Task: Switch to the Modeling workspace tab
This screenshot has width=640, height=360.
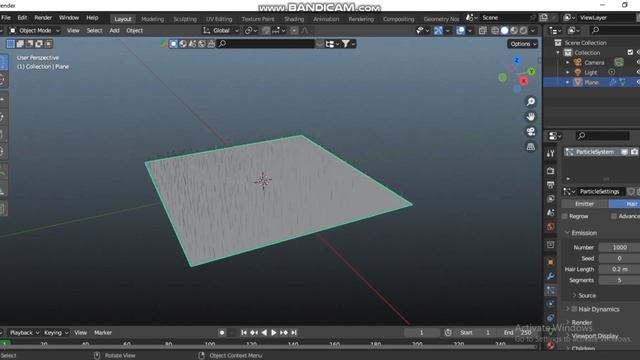Action: point(152,19)
